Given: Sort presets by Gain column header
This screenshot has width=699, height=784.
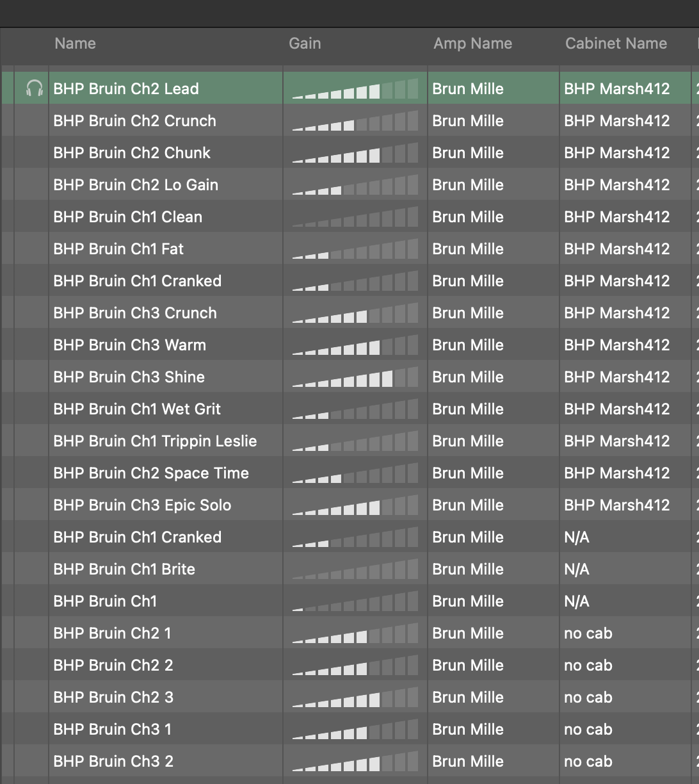Looking at the screenshot, I should [305, 44].
